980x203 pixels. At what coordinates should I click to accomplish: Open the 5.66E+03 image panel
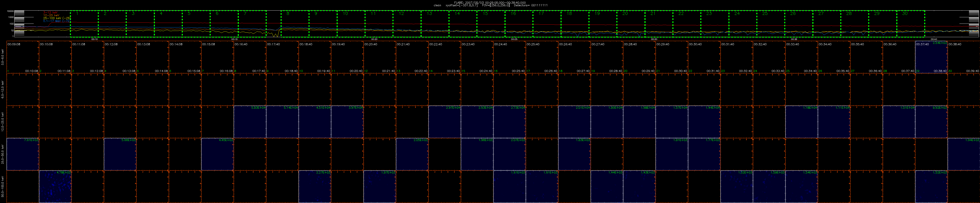[120, 154]
